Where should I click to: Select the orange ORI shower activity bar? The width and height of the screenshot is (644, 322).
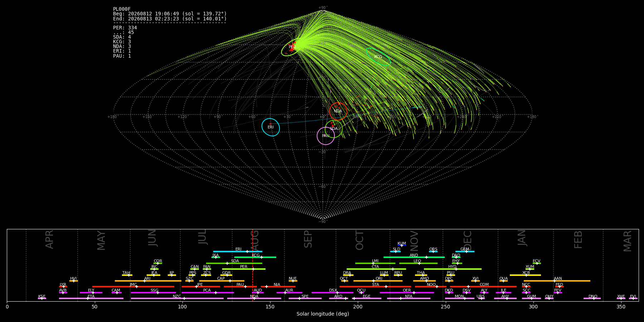coord(378,281)
